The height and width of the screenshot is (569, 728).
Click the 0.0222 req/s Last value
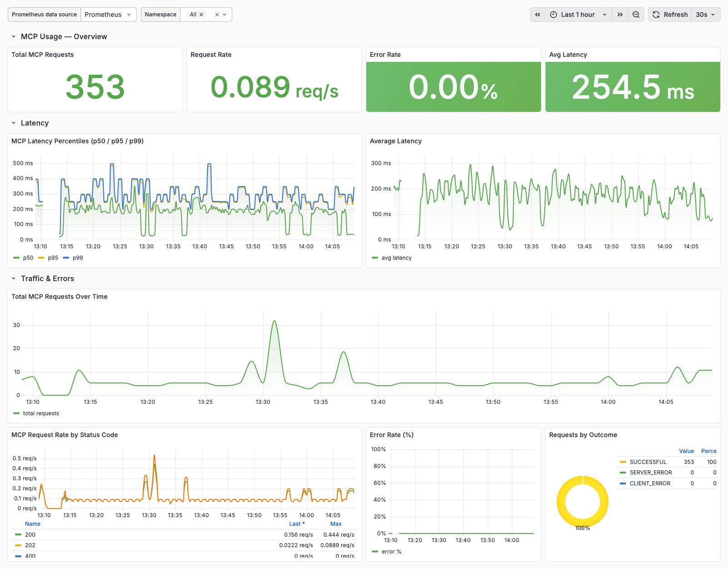[x=296, y=545]
